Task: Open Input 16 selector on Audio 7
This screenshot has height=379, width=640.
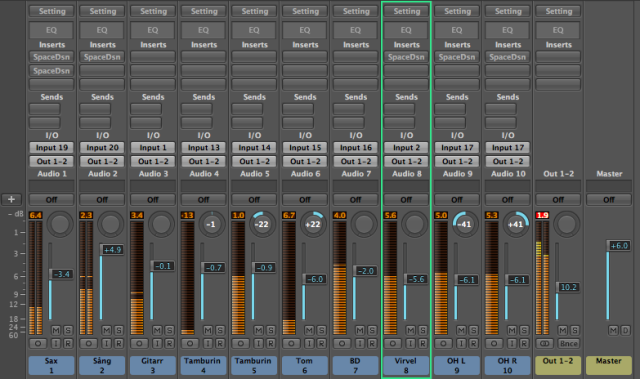Action: pyautogui.click(x=356, y=148)
